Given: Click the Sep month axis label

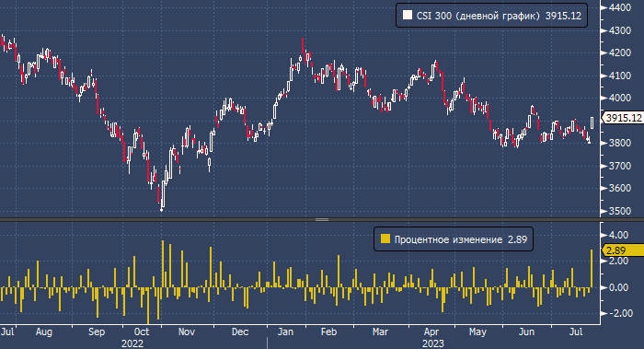Looking at the screenshot, I should coord(97,332).
